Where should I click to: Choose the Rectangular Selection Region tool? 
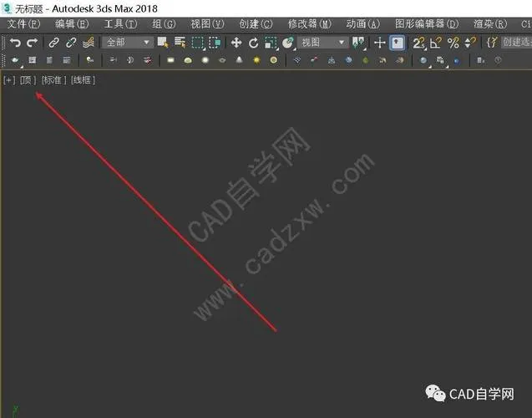[198, 43]
